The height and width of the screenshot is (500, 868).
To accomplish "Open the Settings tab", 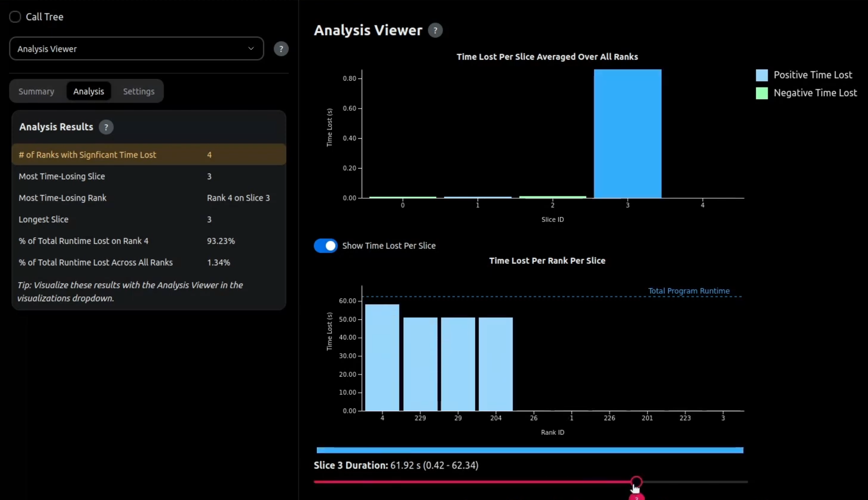I will pos(138,91).
